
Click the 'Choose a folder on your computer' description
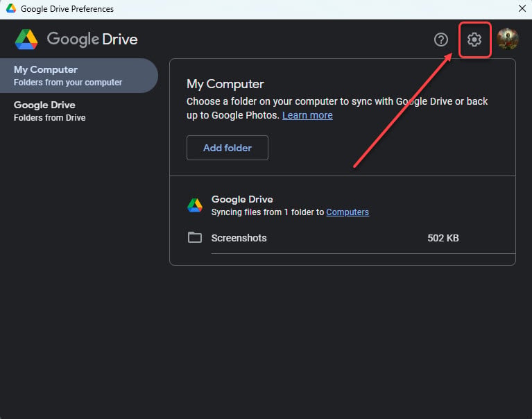[337, 108]
